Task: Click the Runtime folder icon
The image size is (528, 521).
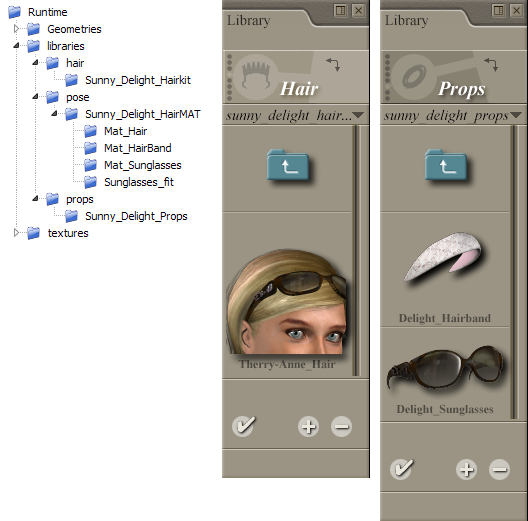Action: point(14,12)
